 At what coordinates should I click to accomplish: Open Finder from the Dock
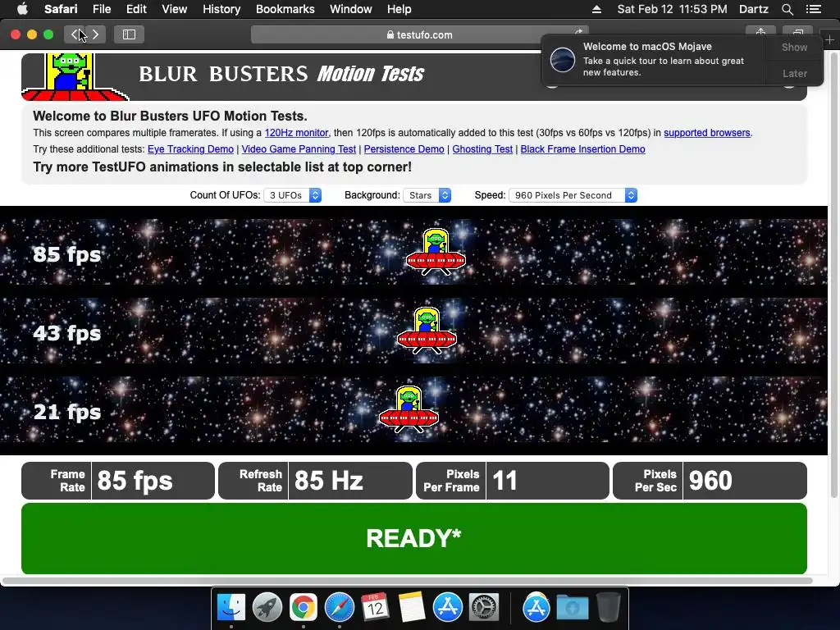tap(231, 608)
